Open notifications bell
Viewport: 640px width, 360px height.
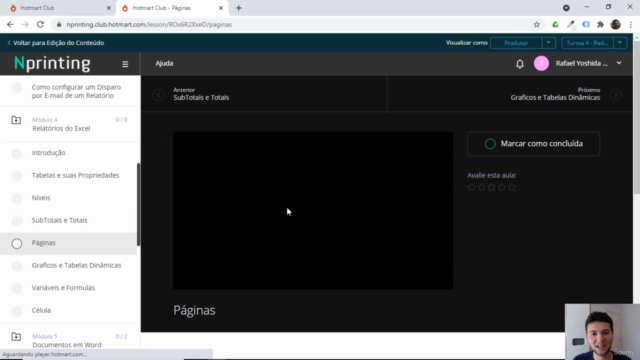(520, 64)
